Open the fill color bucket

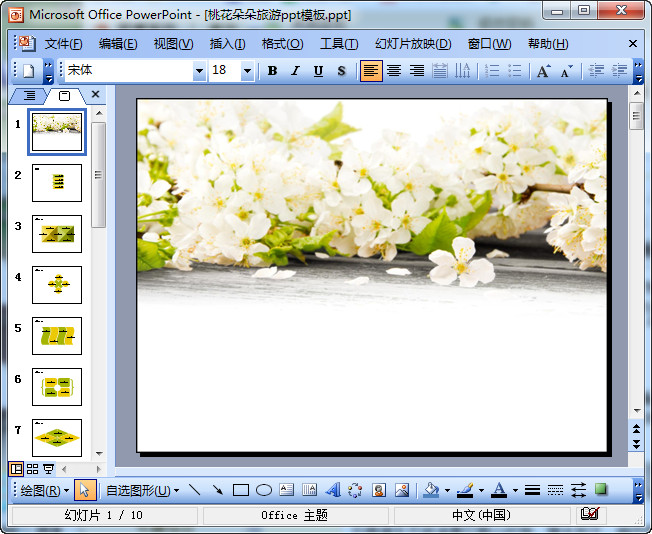(430, 490)
